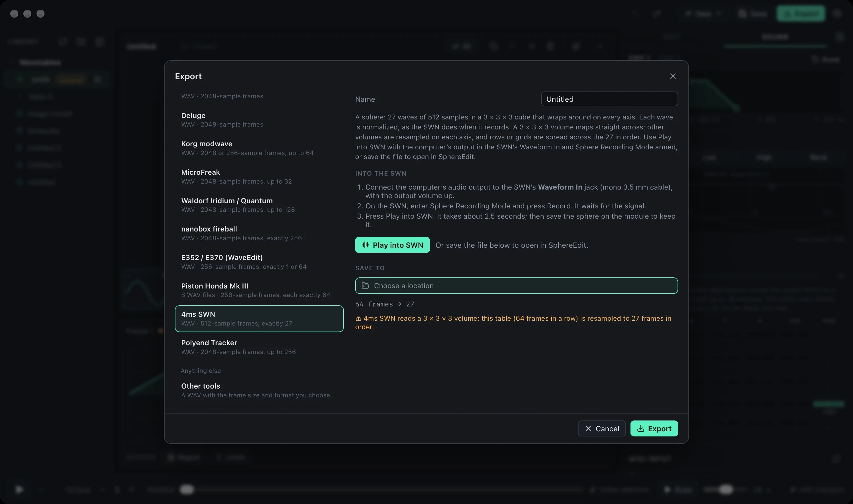The height and width of the screenshot is (504, 853).
Task: Choose Other tools under Anything else
Action: pyautogui.click(x=259, y=390)
